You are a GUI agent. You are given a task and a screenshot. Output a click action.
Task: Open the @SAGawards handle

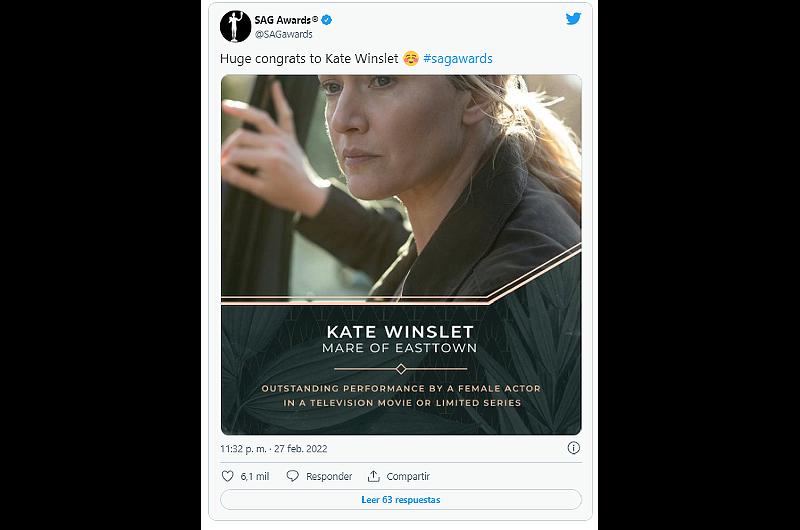tap(283, 34)
